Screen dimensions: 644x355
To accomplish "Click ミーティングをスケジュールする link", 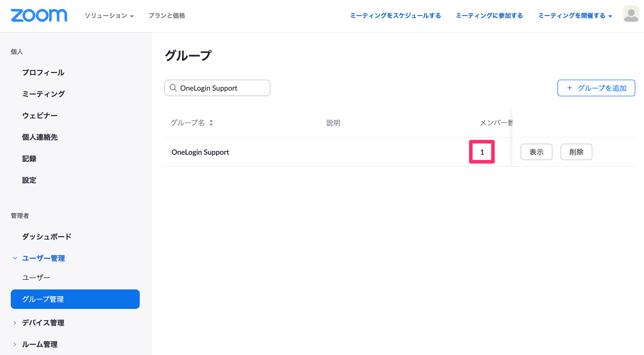I will [395, 16].
